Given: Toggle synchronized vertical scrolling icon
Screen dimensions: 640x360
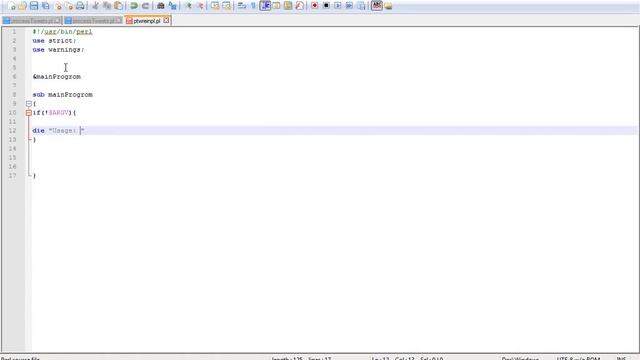Looking at the screenshot, I should [215, 6].
